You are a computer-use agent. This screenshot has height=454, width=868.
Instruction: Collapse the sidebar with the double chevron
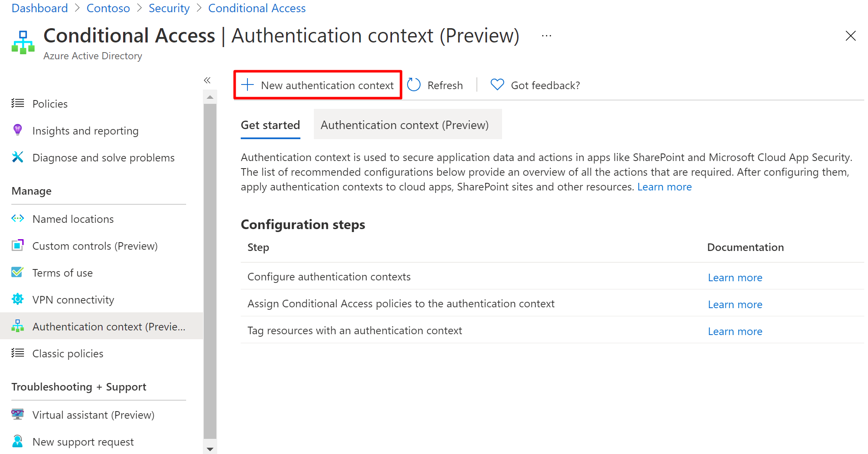pyautogui.click(x=207, y=80)
